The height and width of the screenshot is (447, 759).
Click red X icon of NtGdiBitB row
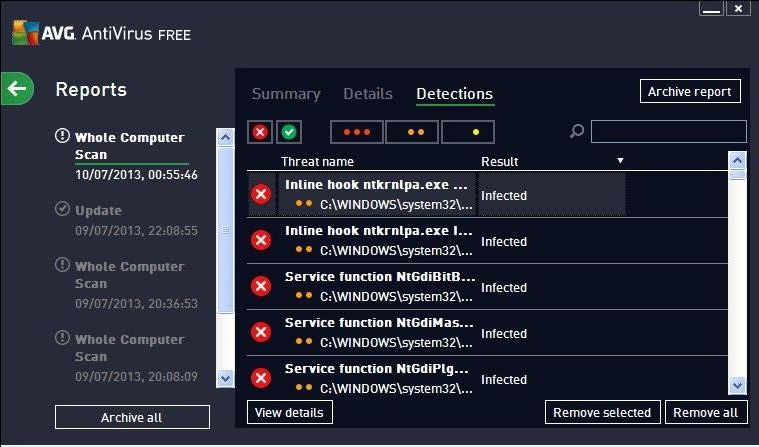coord(261,286)
